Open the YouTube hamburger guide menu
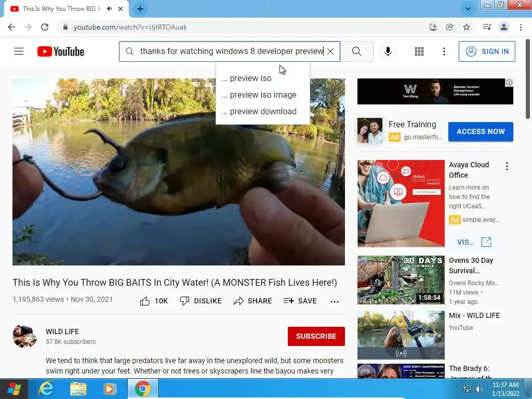Viewport: 532px width, 399px height. [19, 51]
